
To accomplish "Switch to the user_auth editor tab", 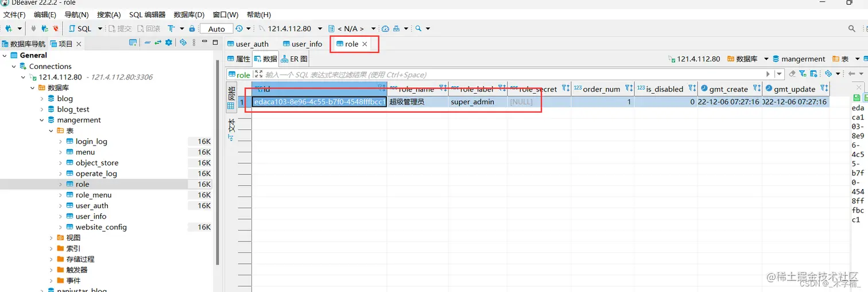I will [247, 44].
